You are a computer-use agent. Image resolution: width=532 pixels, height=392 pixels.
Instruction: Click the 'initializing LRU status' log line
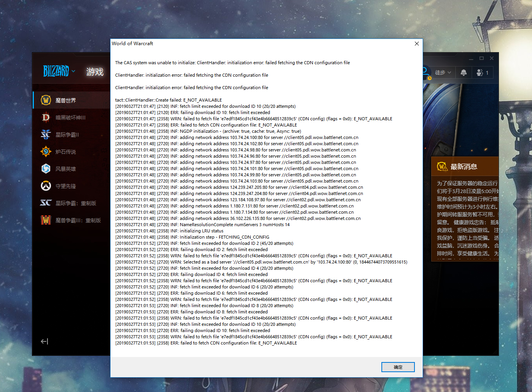pyautogui.click(x=169, y=231)
